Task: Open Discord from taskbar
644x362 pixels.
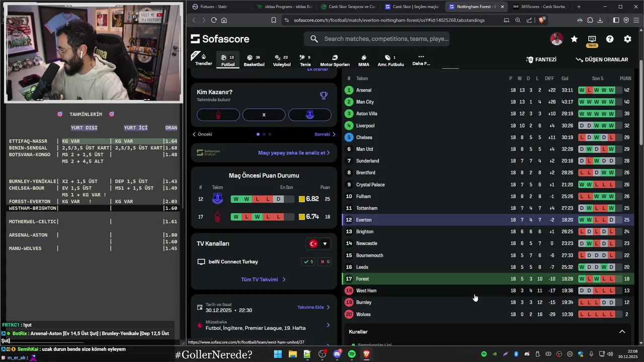Action: tap(337, 354)
